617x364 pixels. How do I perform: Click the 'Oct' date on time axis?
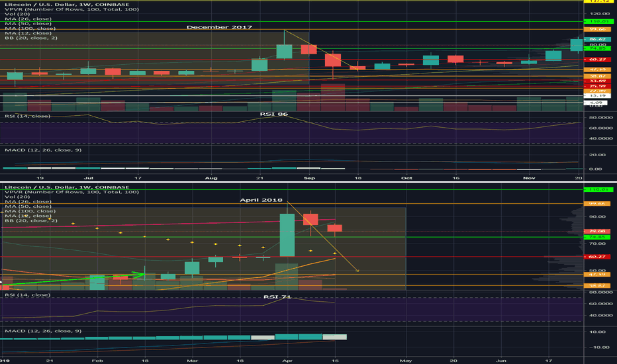pos(406,178)
